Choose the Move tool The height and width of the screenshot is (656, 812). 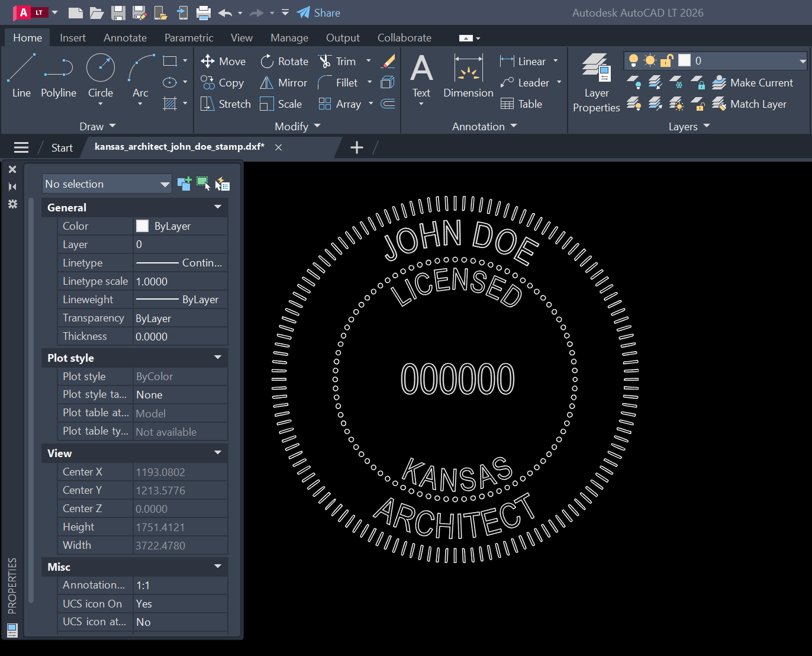pos(223,62)
